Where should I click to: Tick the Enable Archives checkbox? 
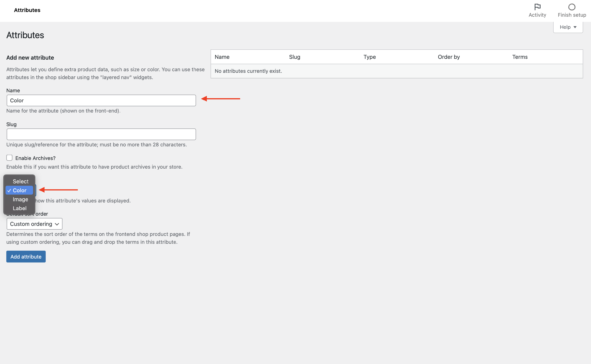pos(9,158)
